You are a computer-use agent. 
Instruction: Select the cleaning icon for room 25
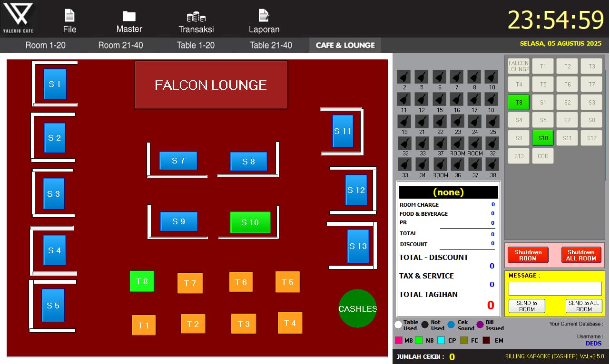492,122
